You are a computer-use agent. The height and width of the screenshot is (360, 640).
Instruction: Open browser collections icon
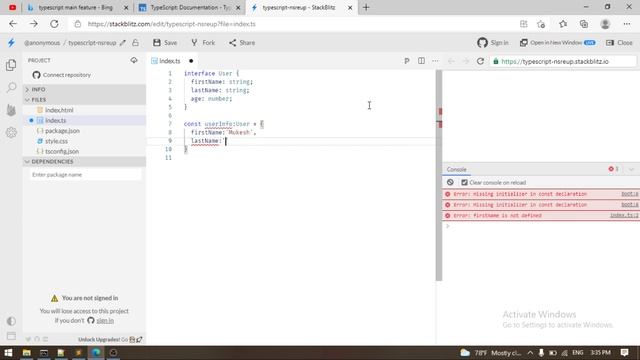coord(584,24)
